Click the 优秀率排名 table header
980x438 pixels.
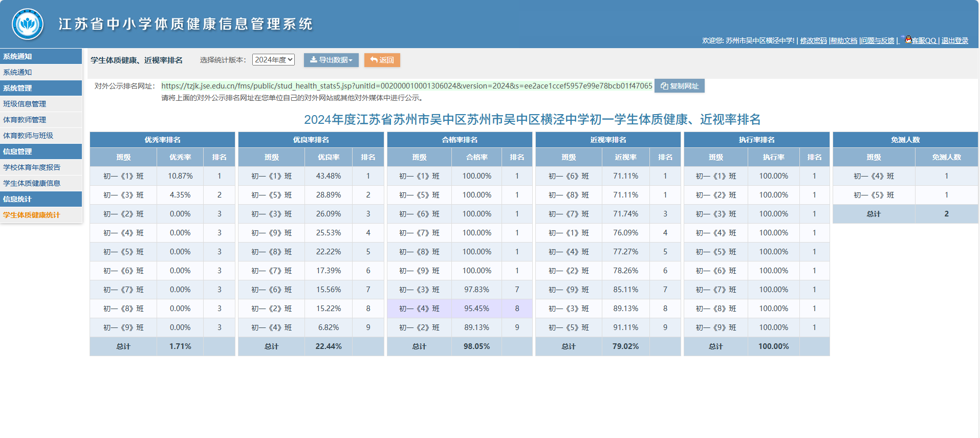tap(162, 140)
